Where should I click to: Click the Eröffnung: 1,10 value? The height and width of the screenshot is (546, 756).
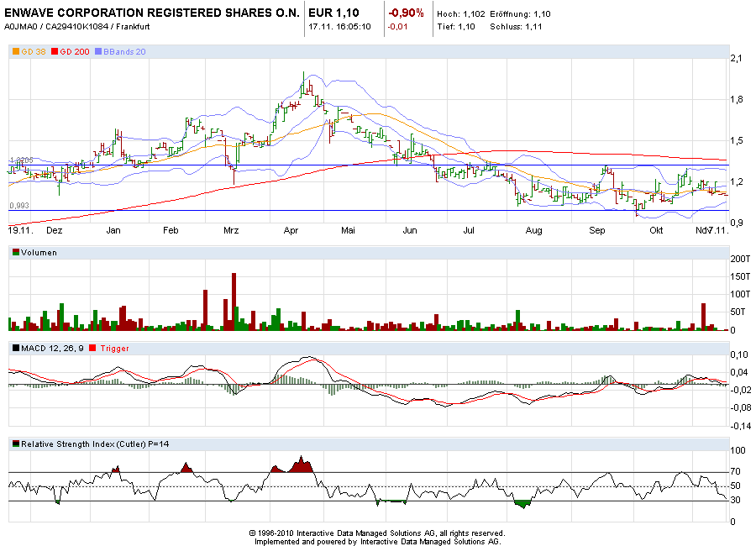click(520, 14)
